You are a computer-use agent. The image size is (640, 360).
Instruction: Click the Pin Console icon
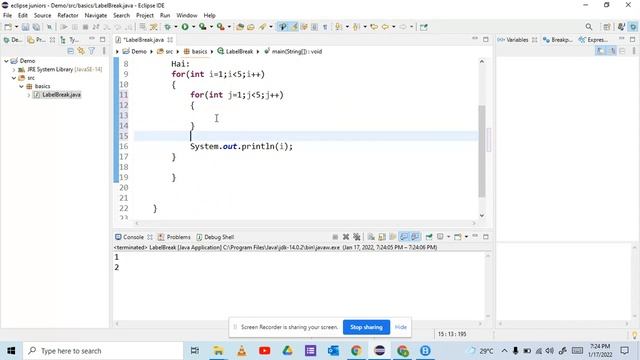pos(429,237)
